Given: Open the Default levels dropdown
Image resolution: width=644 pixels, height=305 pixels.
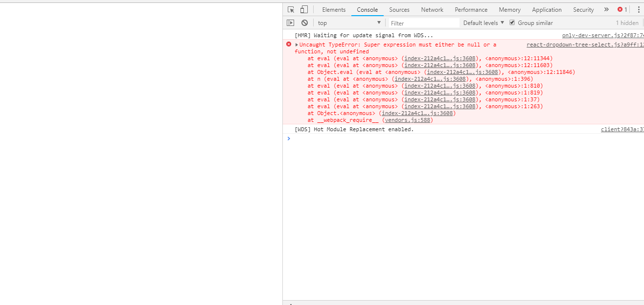Looking at the screenshot, I should click(x=483, y=23).
